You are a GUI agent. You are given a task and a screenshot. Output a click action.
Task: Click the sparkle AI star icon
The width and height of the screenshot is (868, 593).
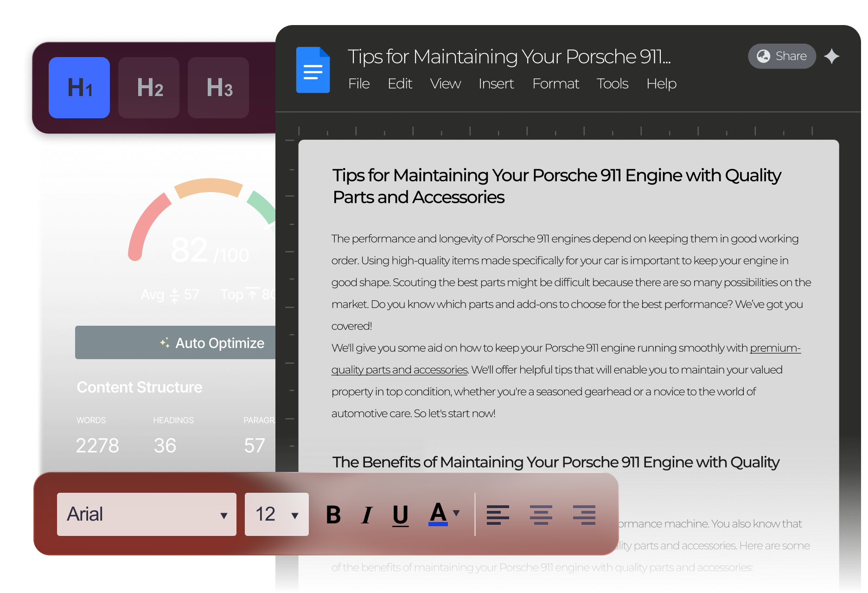(x=832, y=57)
